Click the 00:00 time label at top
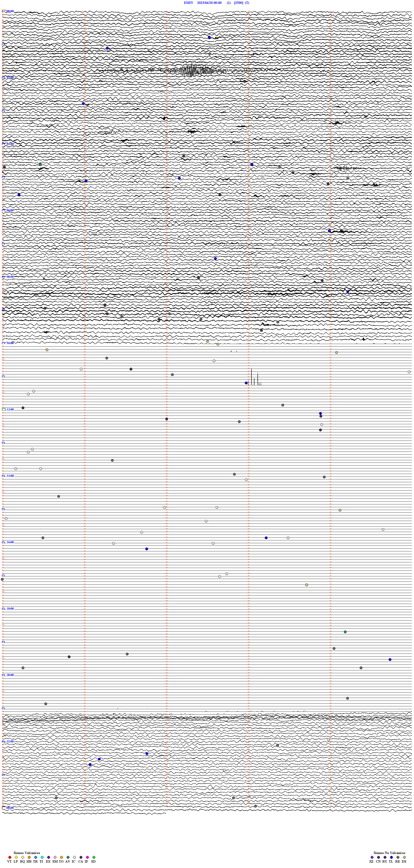The image size is (414, 868). [x=10, y=11]
